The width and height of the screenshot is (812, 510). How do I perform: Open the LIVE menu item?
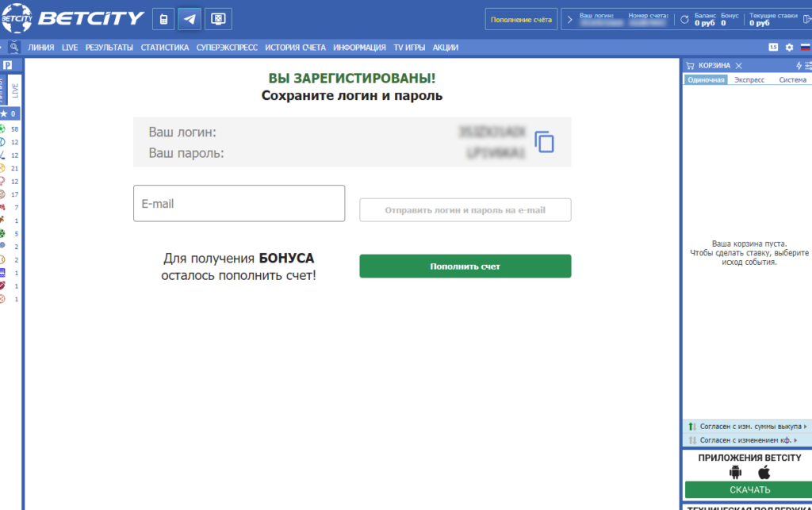pos(70,48)
